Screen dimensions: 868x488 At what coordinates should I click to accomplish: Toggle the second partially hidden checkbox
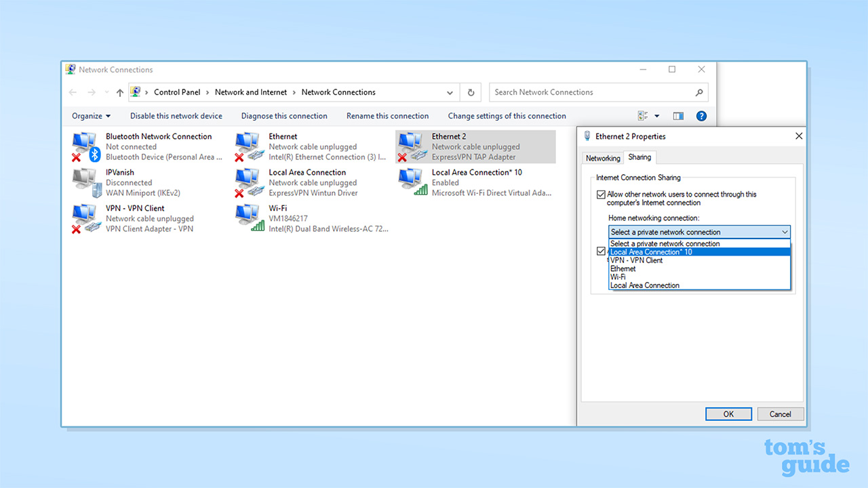[601, 251]
